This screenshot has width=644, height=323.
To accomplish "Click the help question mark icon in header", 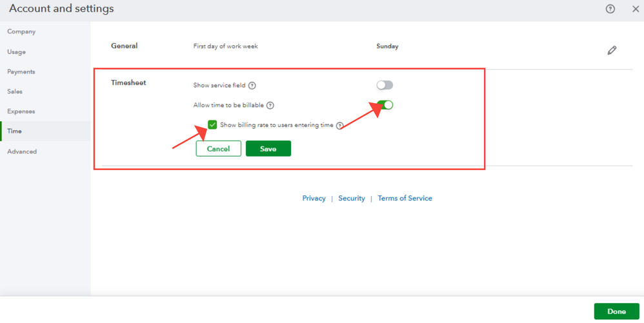I will coord(610,9).
